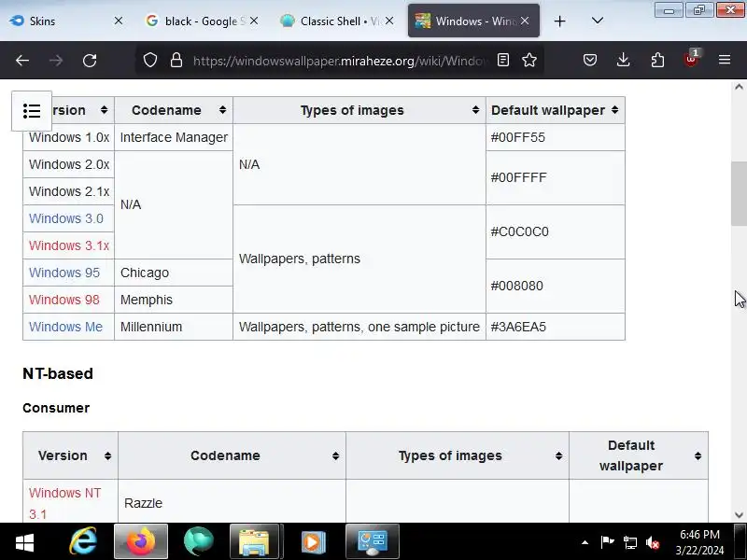Image resolution: width=747 pixels, height=560 pixels.
Task: Close the active Windows wiki tab
Action: pos(525,21)
